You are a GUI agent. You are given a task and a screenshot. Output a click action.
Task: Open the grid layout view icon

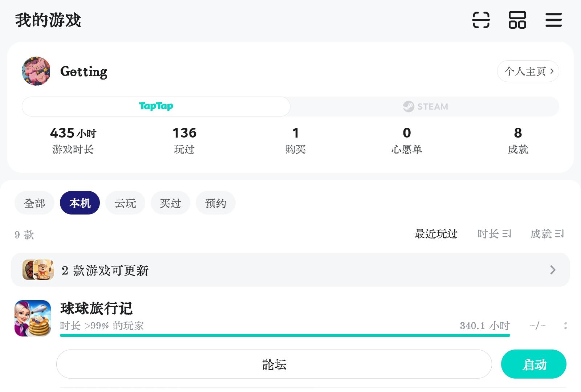517,20
